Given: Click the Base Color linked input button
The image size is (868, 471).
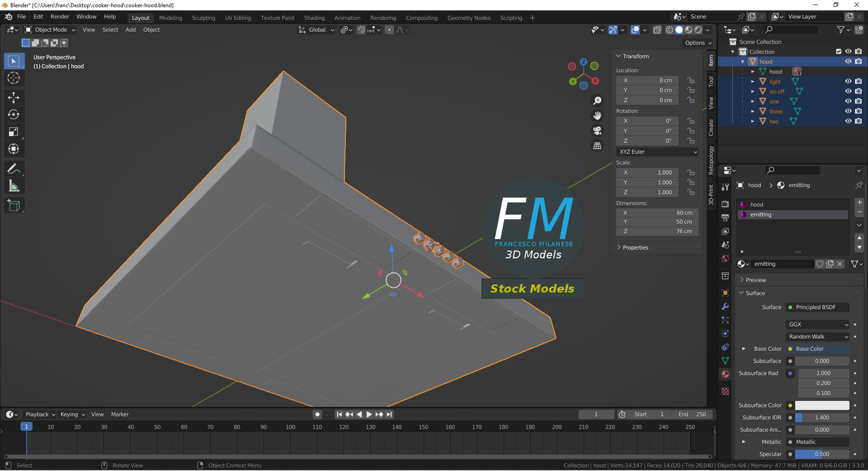Looking at the screenshot, I should 818,349.
